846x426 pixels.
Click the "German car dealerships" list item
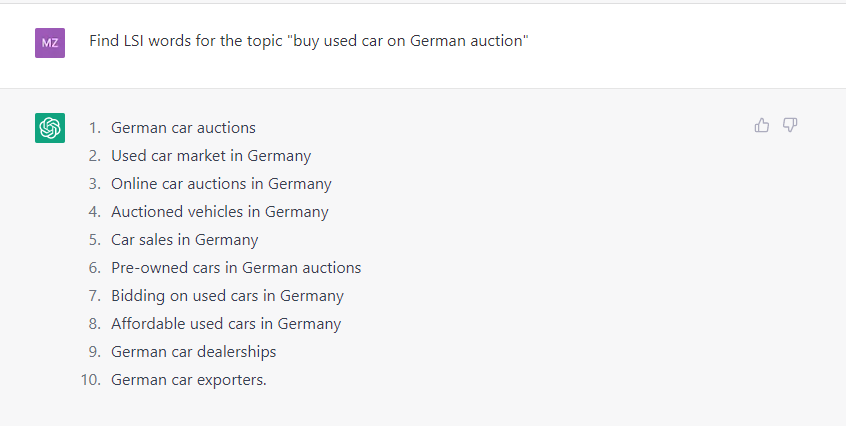[x=194, y=352]
